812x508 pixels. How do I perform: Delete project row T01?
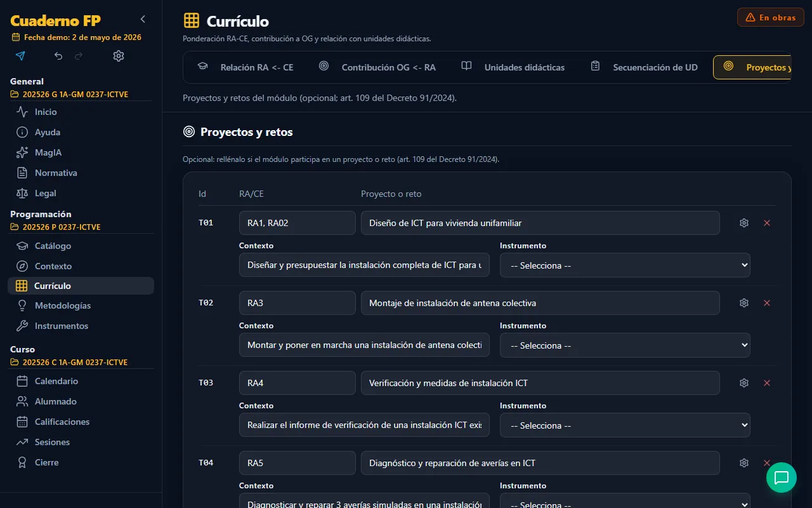(767, 223)
